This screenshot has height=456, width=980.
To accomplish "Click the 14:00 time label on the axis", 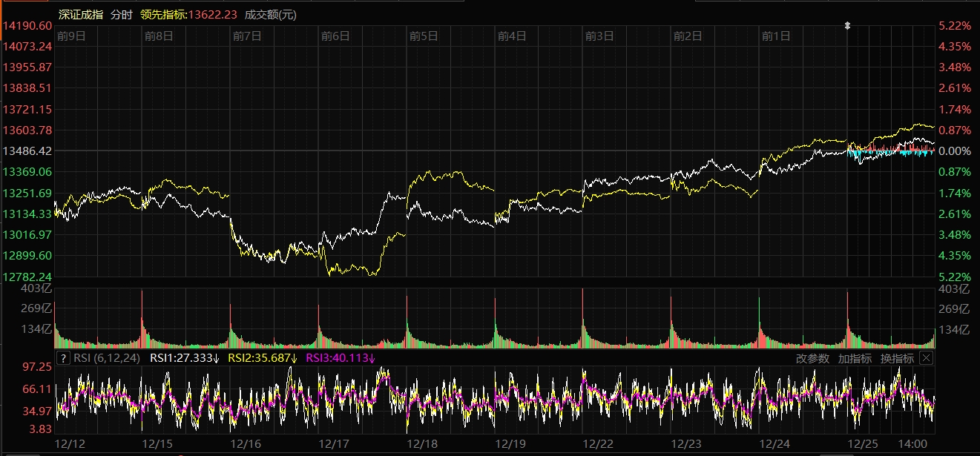I will (x=912, y=443).
